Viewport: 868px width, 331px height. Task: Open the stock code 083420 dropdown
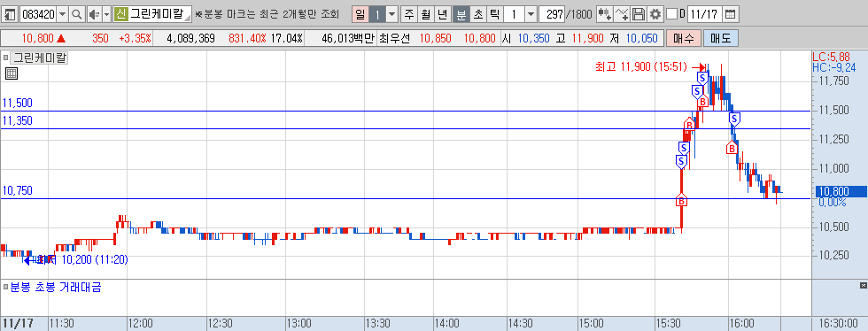(62, 14)
